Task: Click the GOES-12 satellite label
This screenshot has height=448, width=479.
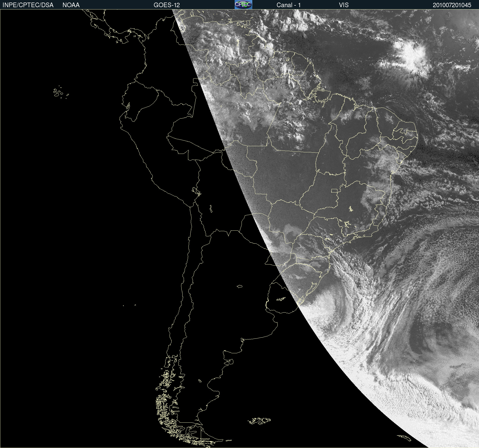Action: [167, 5]
